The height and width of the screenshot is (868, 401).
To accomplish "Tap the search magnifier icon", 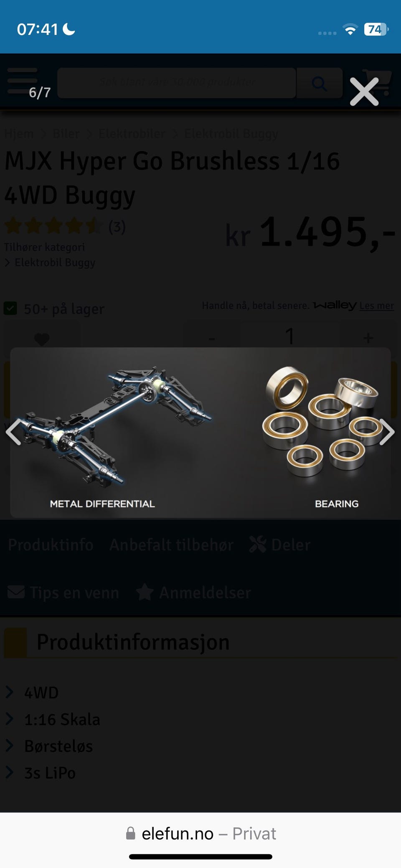I will 320,84.
